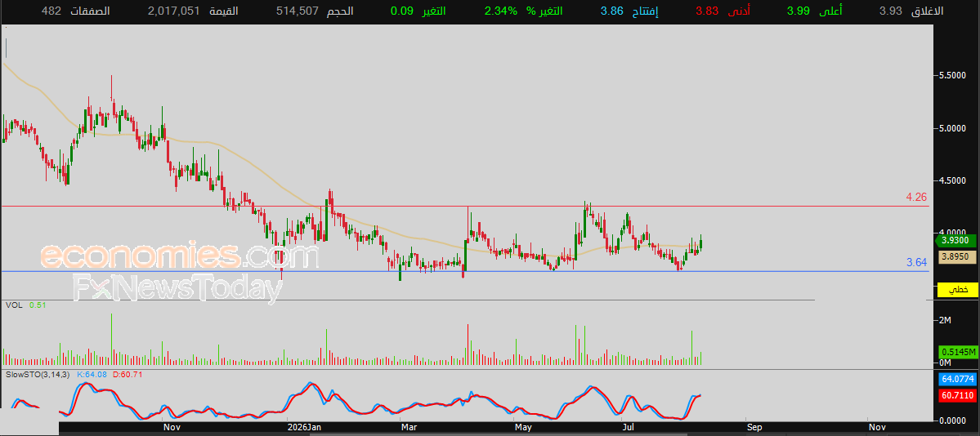Click the إفتتاح 3.86 opening price field
Viewport: 980px width, 436px height.
630,11
